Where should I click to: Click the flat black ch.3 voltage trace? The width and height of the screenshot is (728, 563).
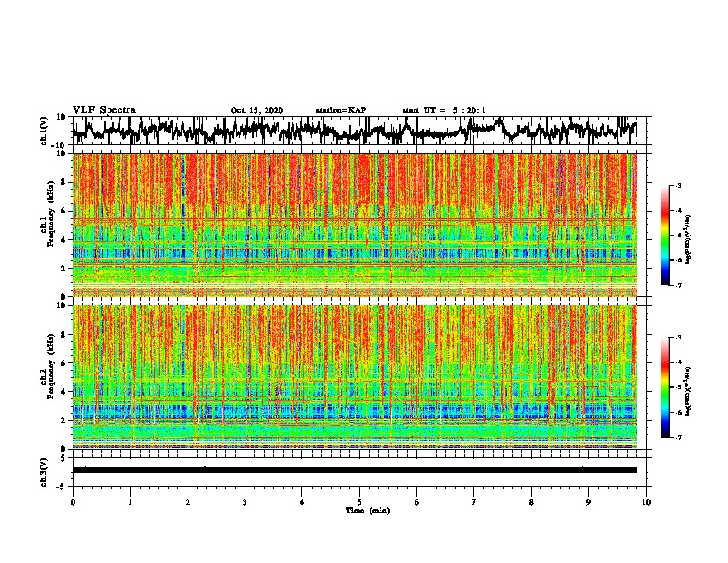click(x=354, y=470)
